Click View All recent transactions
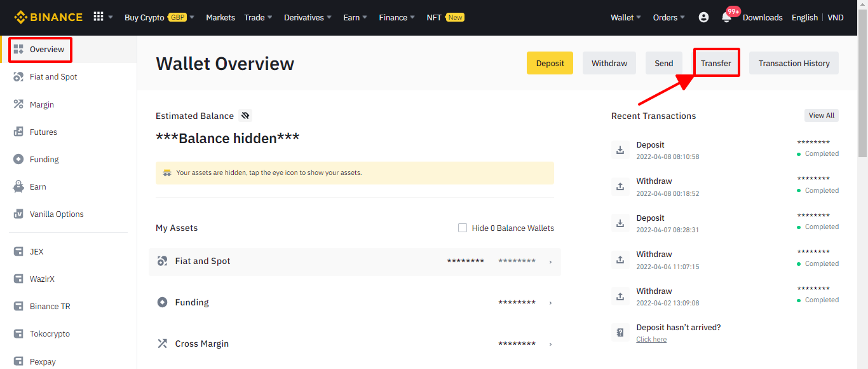Image resolution: width=868 pixels, height=369 pixels. pyautogui.click(x=822, y=115)
